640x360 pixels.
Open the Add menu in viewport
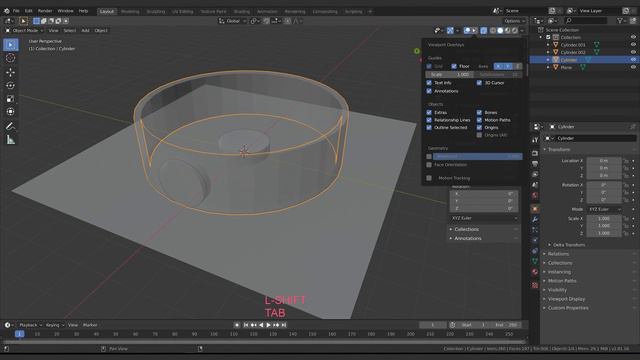coord(85,31)
